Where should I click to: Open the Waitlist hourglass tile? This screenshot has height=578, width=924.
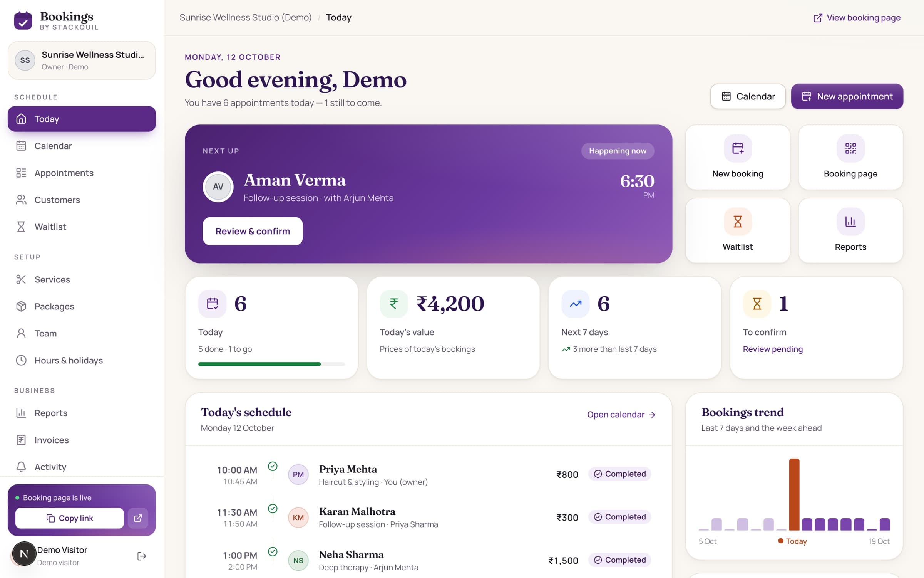(x=738, y=230)
